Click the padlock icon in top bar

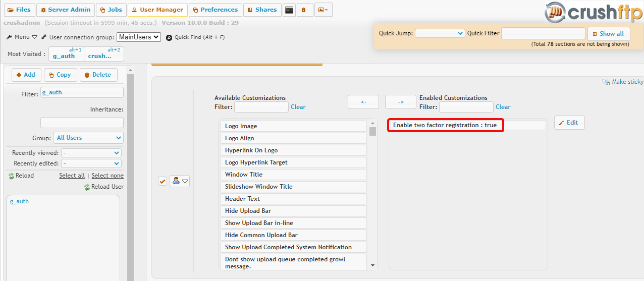(305, 10)
